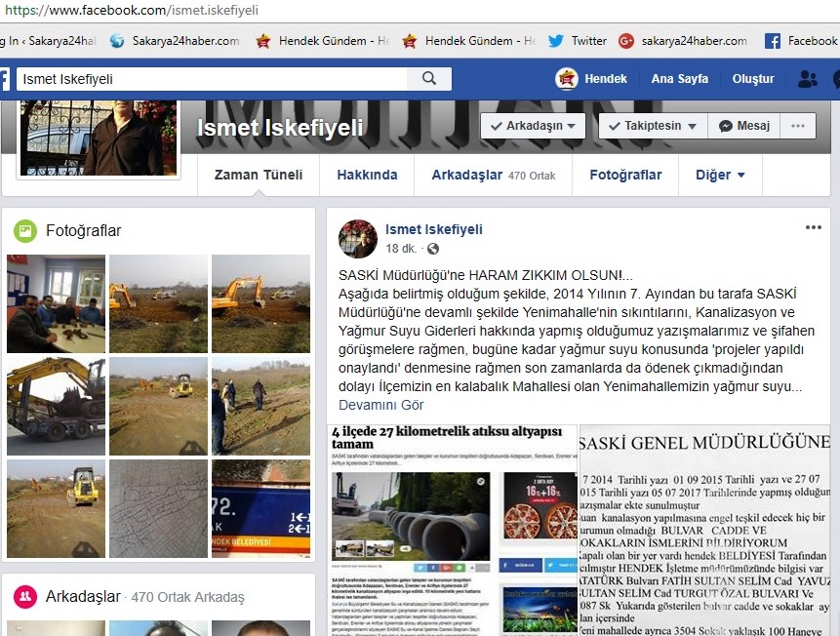Click the Ismet Iskefiyeli cover name
Screen dimensions: 840x636
point(280,128)
